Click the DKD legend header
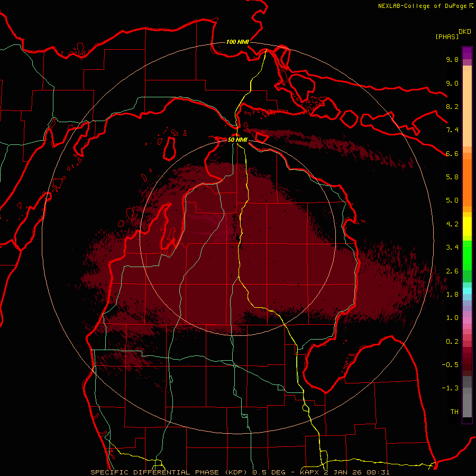 tap(464, 32)
